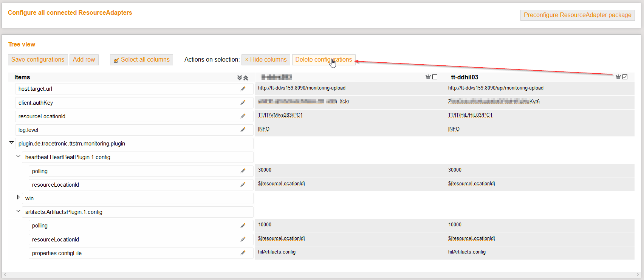Click Save configurations button
This screenshot has height=280, width=644.
pyautogui.click(x=38, y=60)
